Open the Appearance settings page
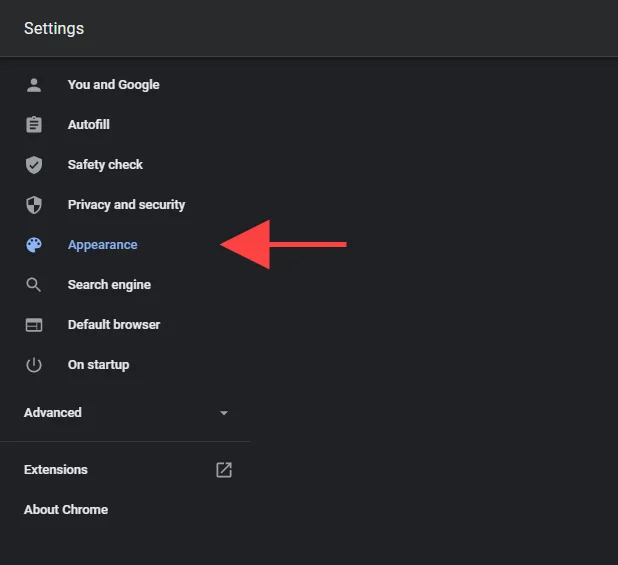The width and height of the screenshot is (618, 565). pos(102,245)
